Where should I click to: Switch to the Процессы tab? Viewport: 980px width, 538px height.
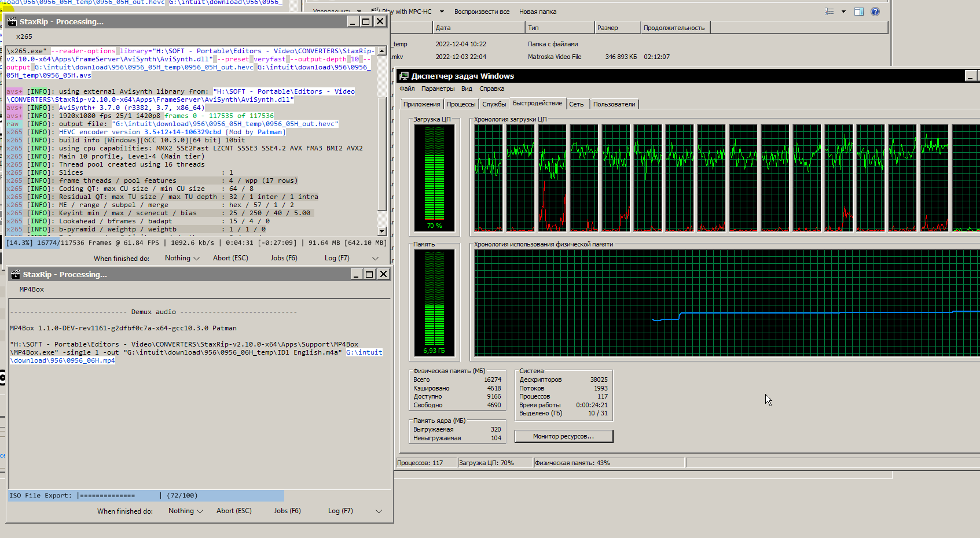coord(461,104)
